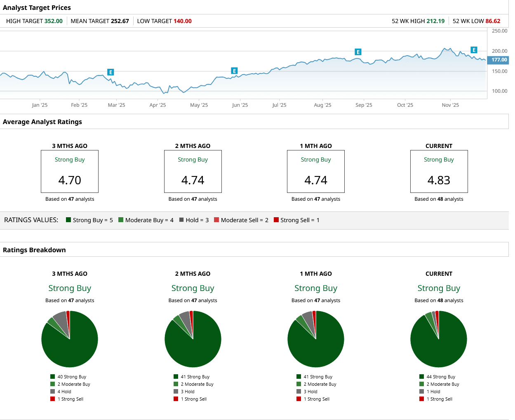Collapse the Analyst Target Prices section

tap(36, 7)
